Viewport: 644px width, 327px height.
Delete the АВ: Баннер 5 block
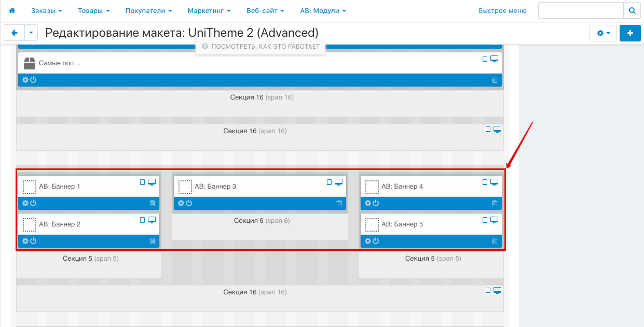[495, 241]
